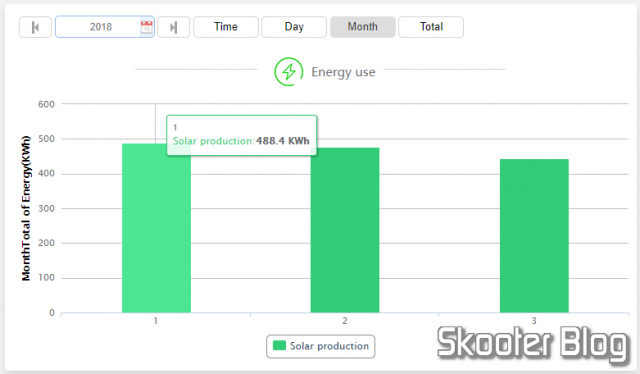
Task: Click x-axis label 2
Action: click(x=345, y=321)
